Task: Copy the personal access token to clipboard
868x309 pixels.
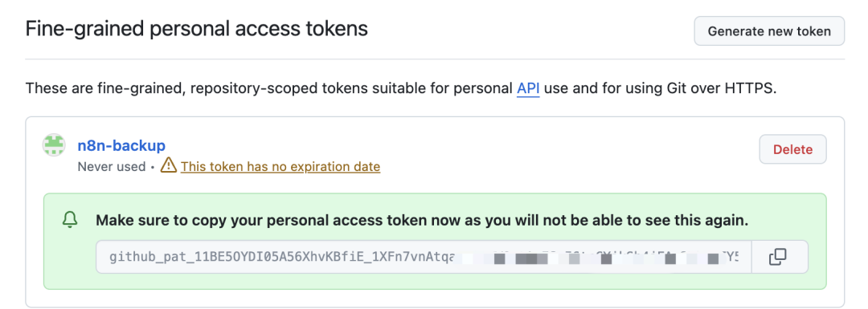Action: point(779,257)
